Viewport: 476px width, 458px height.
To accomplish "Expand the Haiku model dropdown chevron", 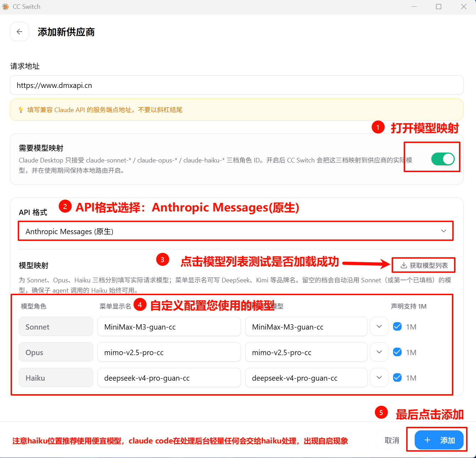I will pyautogui.click(x=379, y=377).
